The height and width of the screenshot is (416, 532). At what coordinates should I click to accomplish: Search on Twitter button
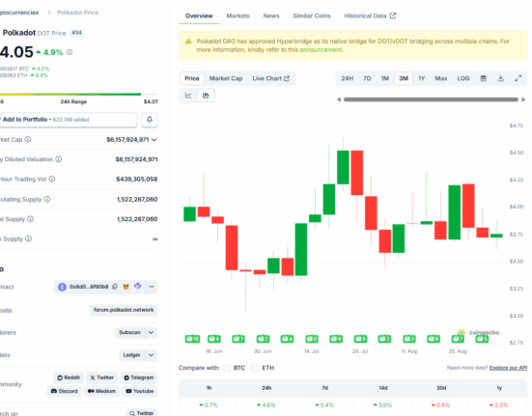(x=142, y=413)
